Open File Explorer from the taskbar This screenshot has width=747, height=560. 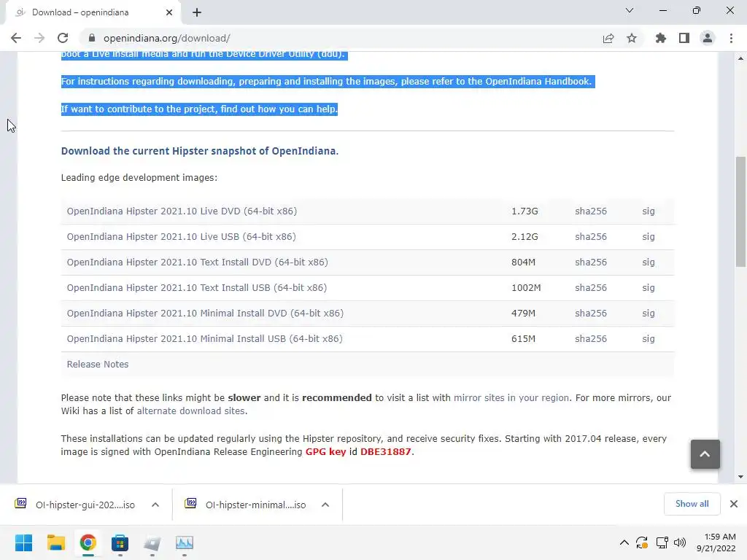pyautogui.click(x=55, y=542)
